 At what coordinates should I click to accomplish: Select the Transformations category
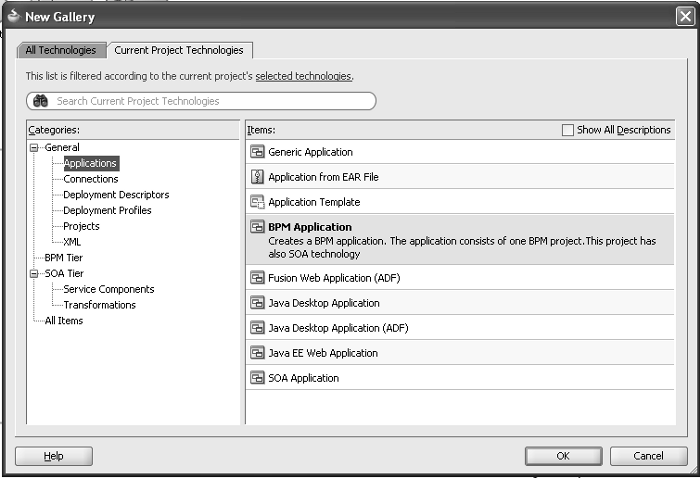[100, 305]
